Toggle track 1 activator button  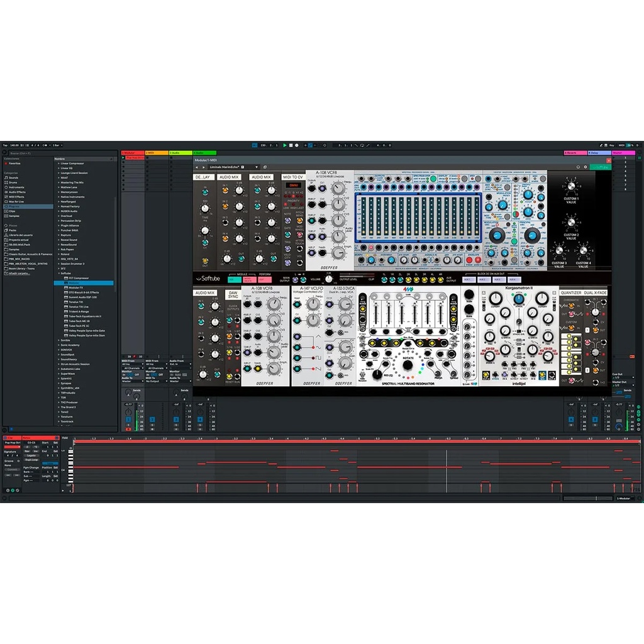tap(128, 419)
